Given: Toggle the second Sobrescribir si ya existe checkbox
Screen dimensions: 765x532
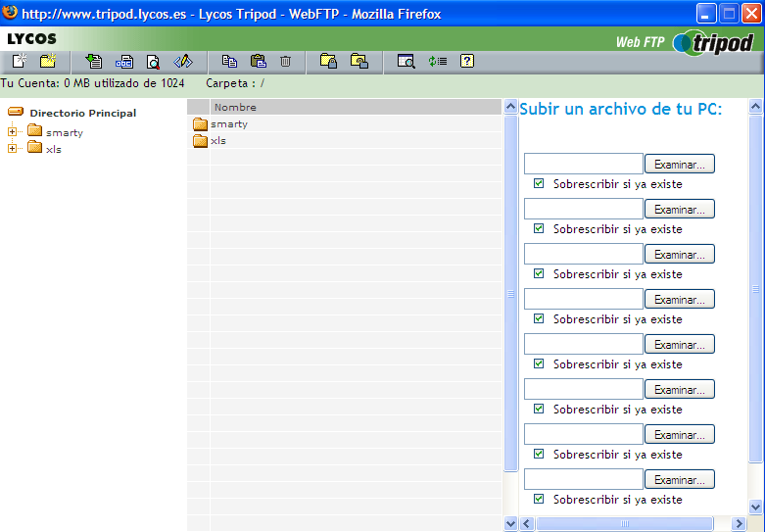Looking at the screenshot, I should [539, 228].
